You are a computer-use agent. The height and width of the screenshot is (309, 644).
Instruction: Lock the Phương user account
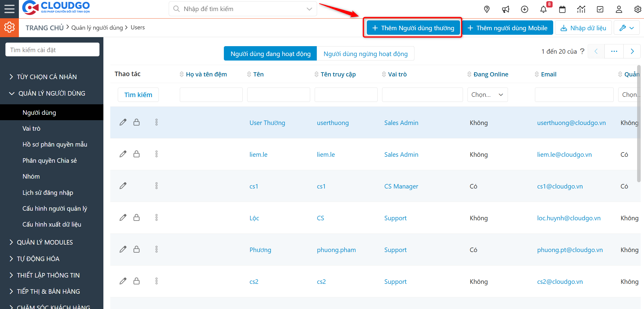136,249
